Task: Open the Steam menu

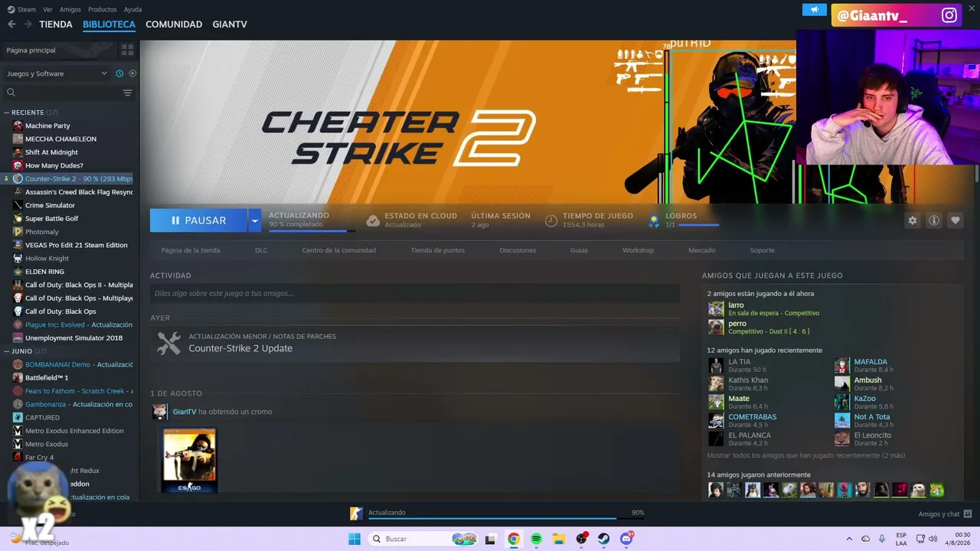Action: tap(21, 9)
